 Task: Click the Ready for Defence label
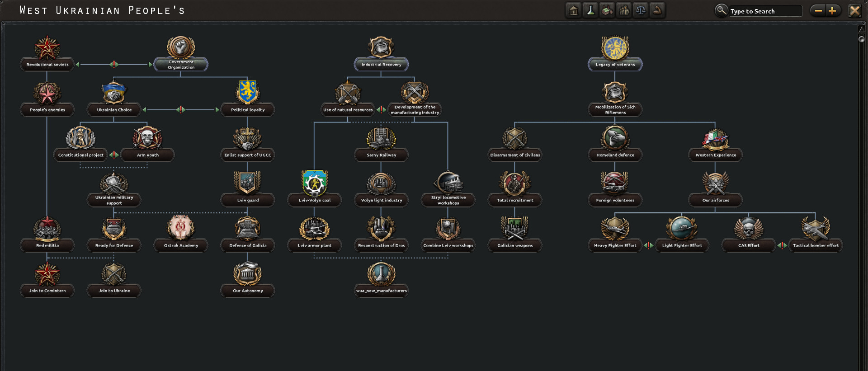click(114, 245)
